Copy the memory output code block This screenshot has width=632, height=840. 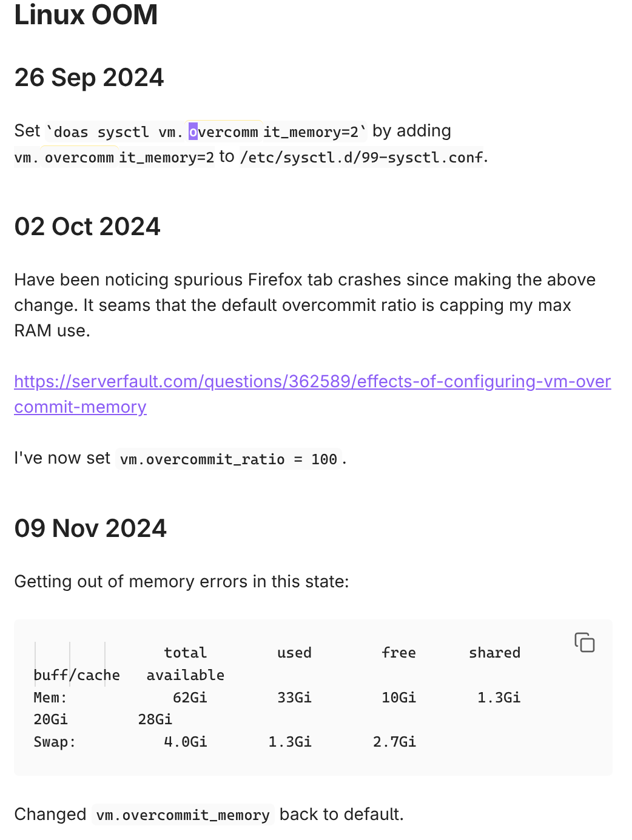pyautogui.click(x=584, y=642)
